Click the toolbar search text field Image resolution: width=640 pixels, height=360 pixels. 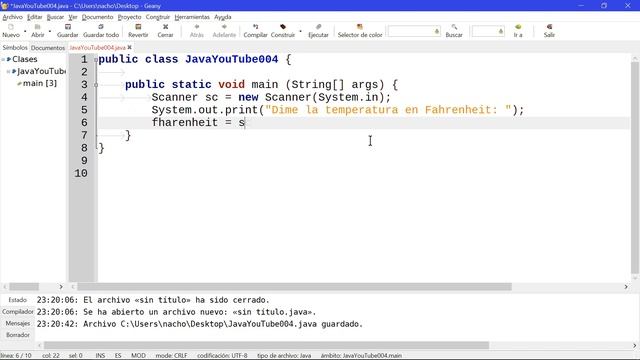point(414,31)
